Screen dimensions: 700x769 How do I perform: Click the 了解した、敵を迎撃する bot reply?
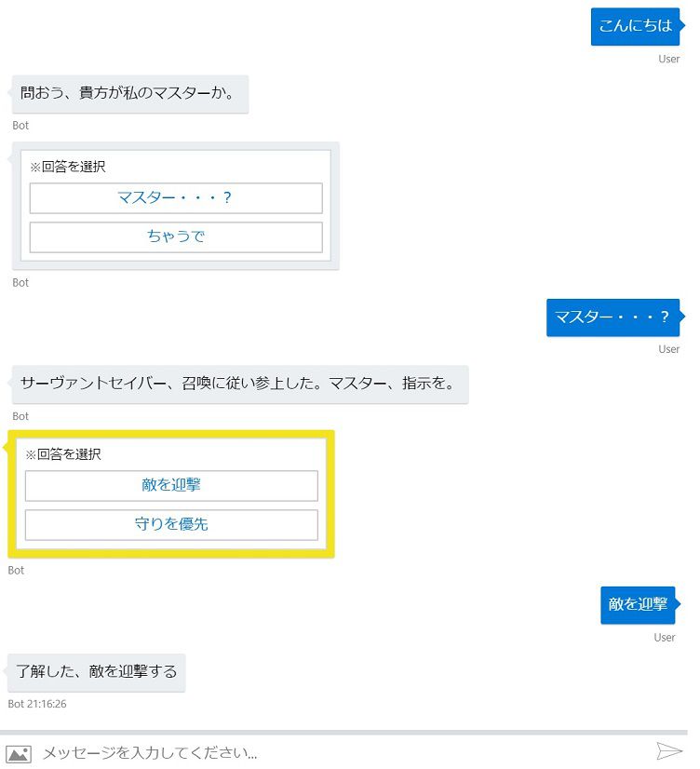click(x=97, y=671)
